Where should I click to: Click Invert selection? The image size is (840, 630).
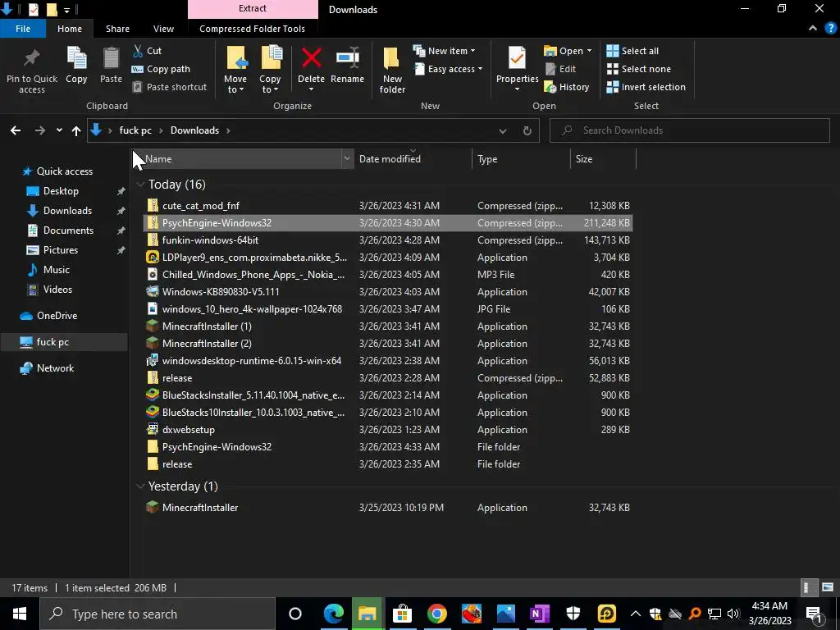[646, 87]
